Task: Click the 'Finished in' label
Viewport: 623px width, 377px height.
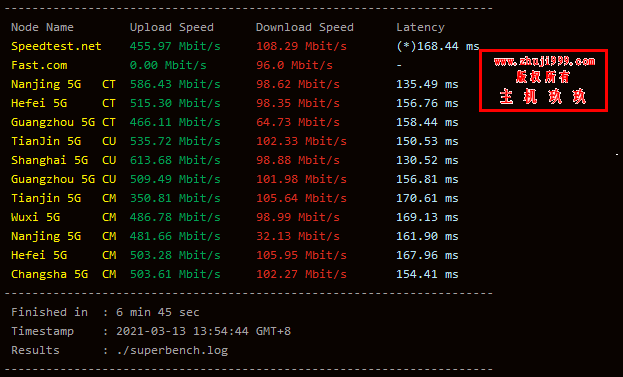Action: 49,312
